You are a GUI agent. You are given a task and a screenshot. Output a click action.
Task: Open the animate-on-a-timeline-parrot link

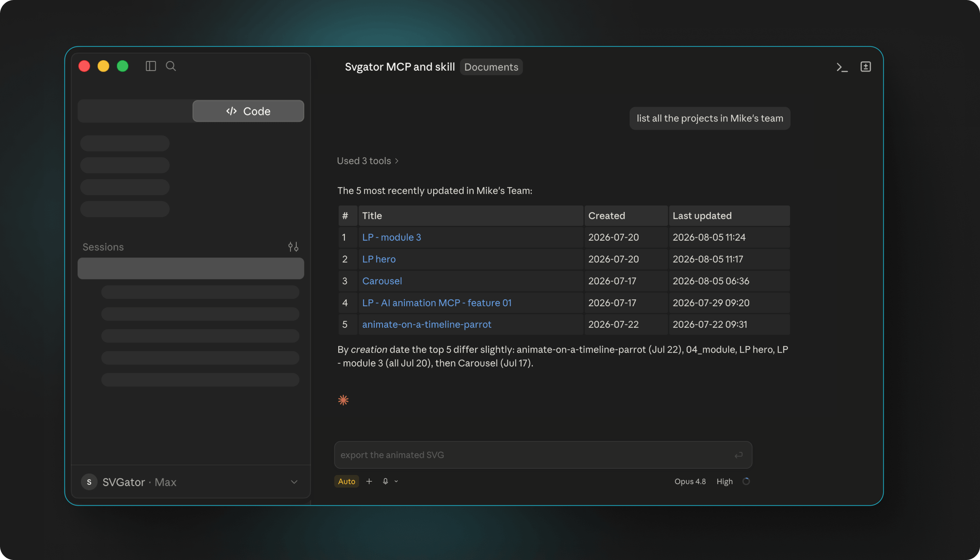(x=426, y=325)
